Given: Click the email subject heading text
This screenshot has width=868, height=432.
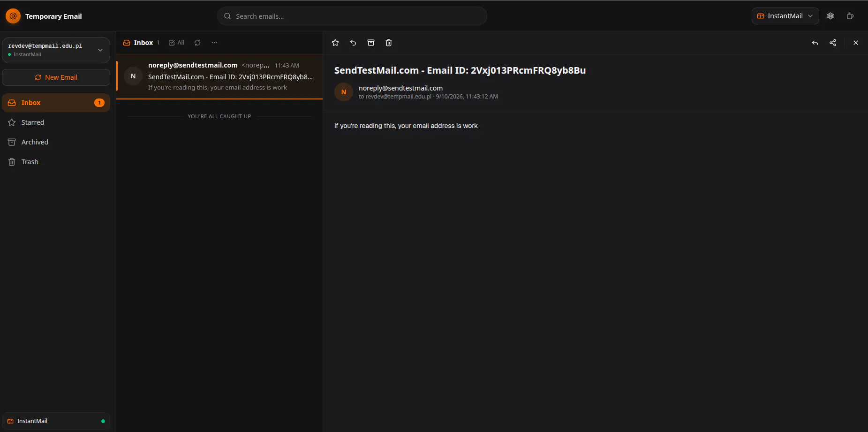Looking at the screenshot, I should (460, 70).
